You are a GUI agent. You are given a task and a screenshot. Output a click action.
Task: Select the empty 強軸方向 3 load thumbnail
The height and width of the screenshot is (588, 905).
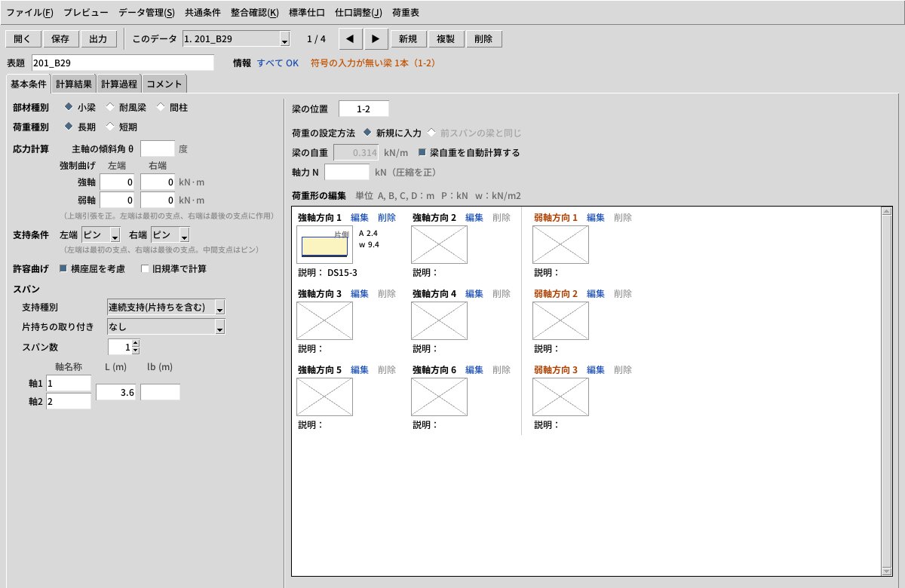[324, 320]
